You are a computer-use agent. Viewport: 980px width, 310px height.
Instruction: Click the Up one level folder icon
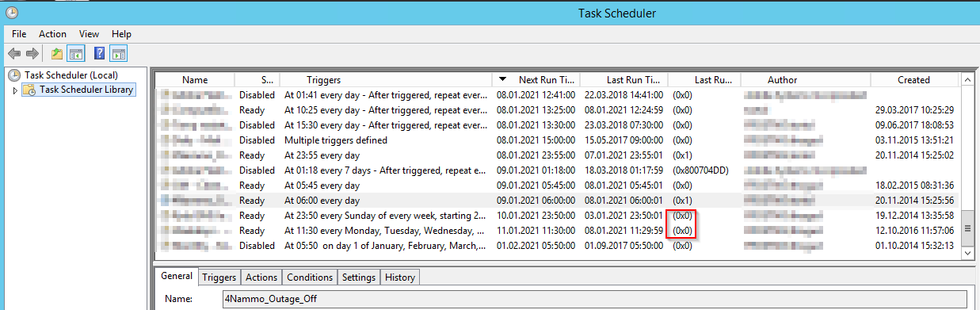coord(56,54)
